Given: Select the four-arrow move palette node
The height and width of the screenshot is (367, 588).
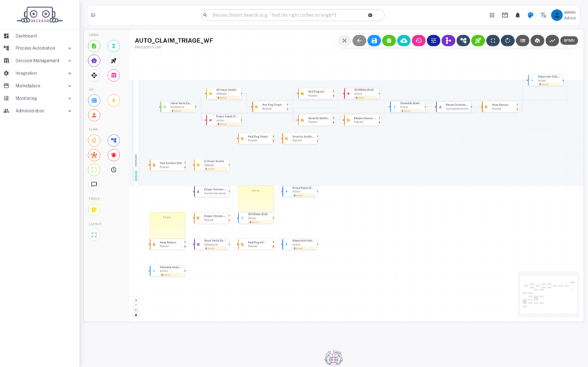Looking at the screenshot, I should click(94, 75).
